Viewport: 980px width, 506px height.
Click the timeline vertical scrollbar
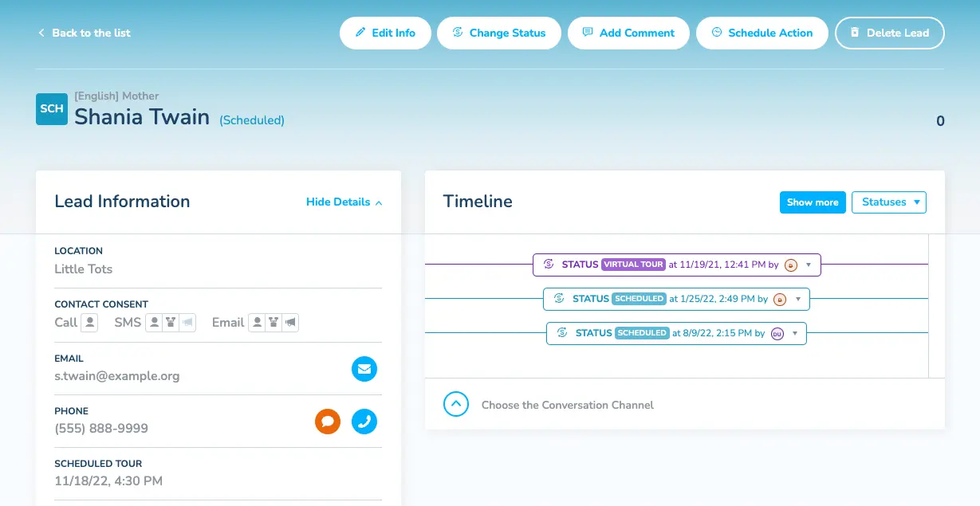pyautogui.click(x=937, y=306)
